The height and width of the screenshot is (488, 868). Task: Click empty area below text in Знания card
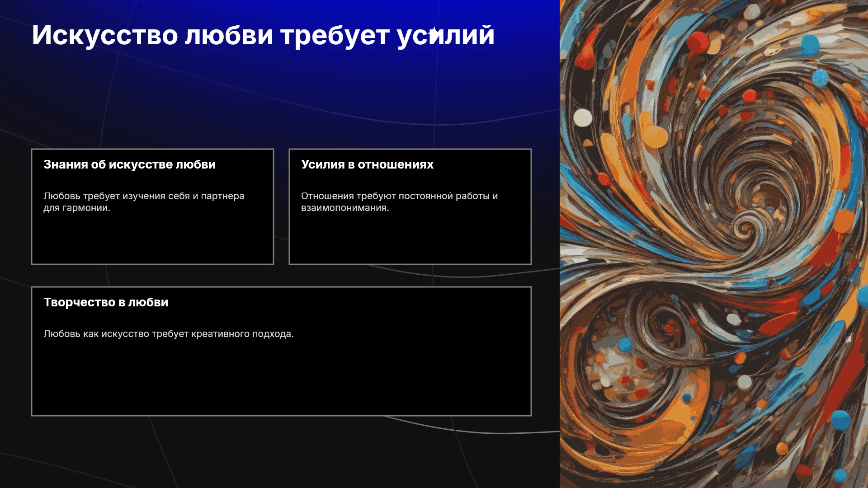click(x=152, y=239)
